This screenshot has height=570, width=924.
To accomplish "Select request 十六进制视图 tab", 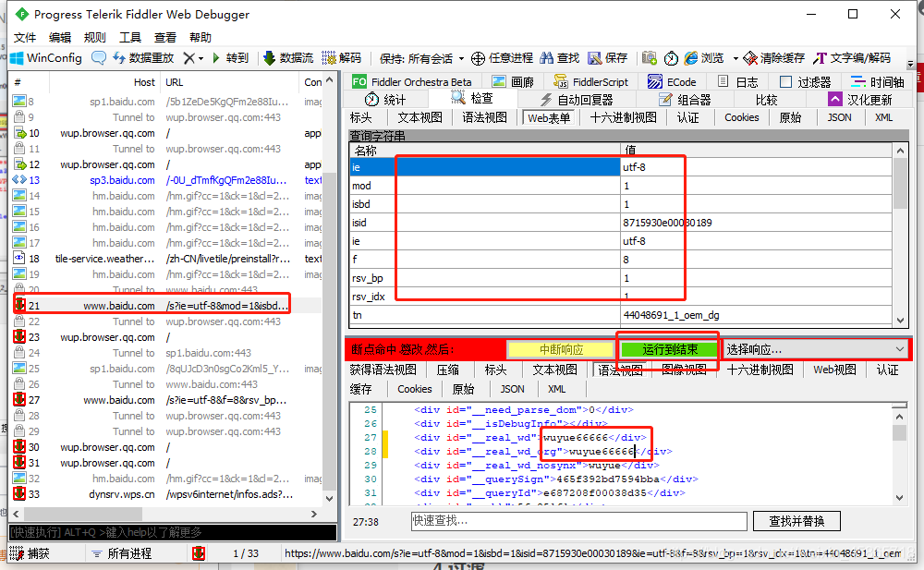I will coord(623,117).
